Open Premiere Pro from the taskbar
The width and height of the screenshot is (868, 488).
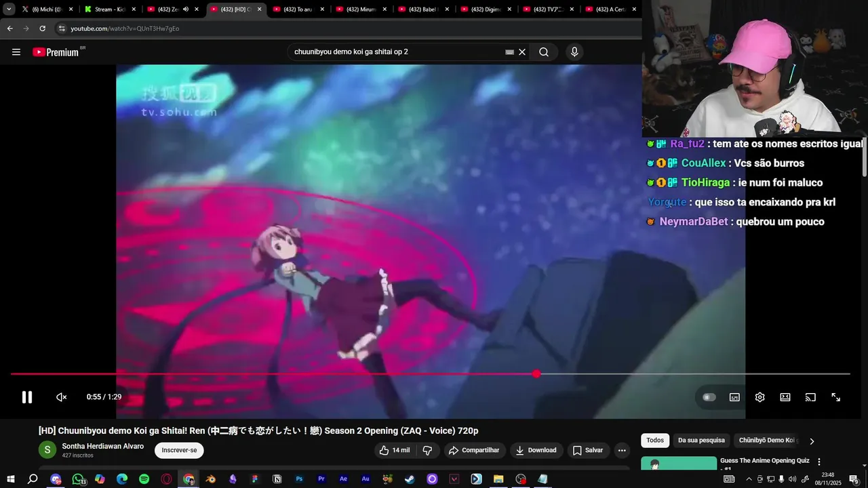(321, 479)
